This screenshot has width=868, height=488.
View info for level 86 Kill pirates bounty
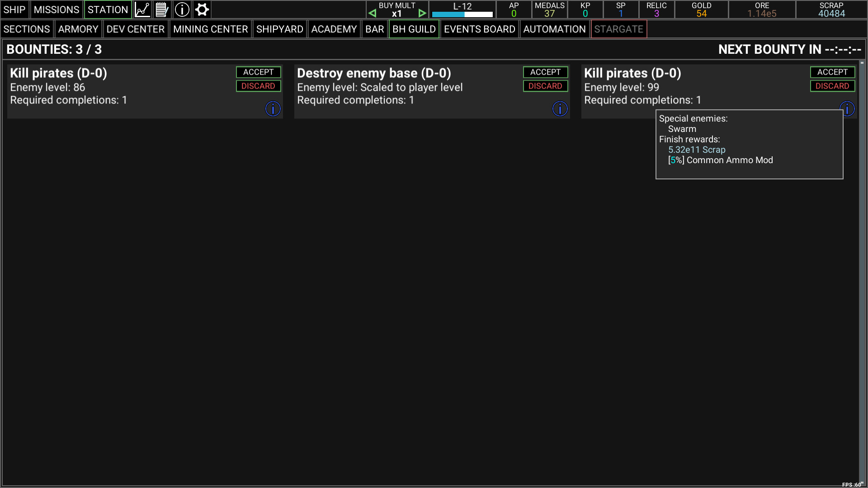click(x=273, y=108)
